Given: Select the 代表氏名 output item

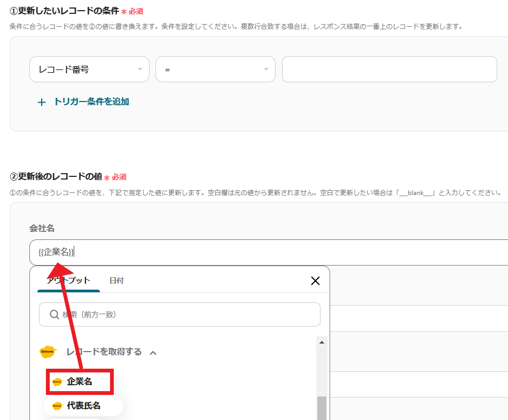Looking at the screenshot, I should (x=84, y=406).
